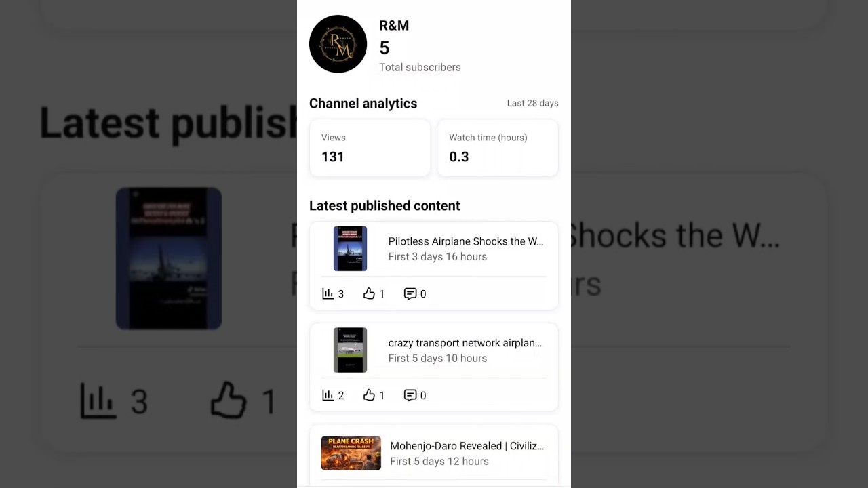
Task: Click comments icon on crazy transport video
Action: (x=410, y=395)
